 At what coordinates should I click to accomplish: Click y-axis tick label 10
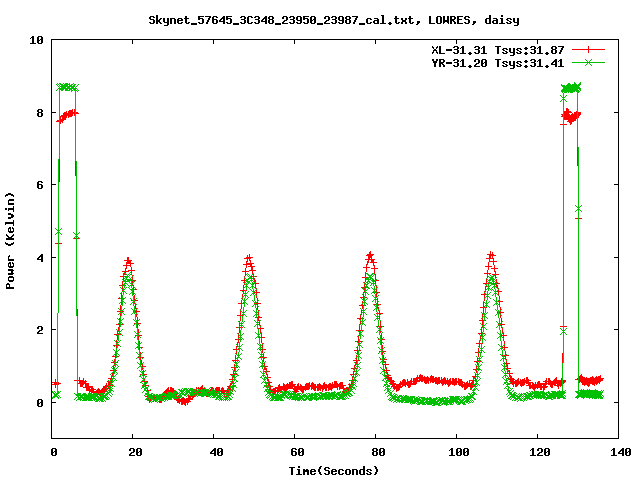pyautogui.click(x=36, y=40)
